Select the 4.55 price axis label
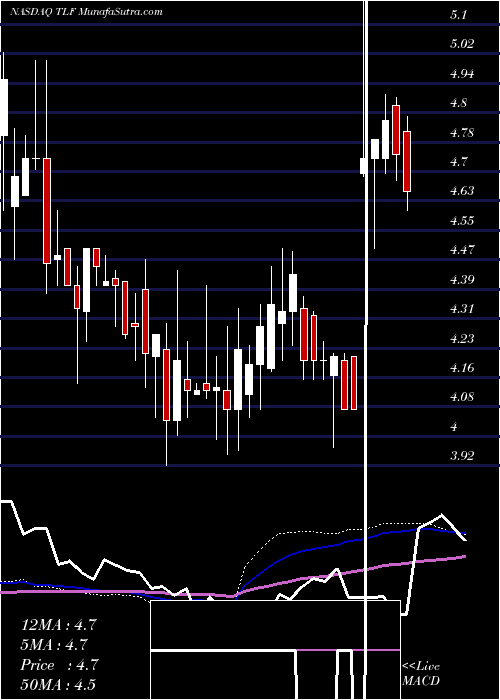 tap(462, 221)
